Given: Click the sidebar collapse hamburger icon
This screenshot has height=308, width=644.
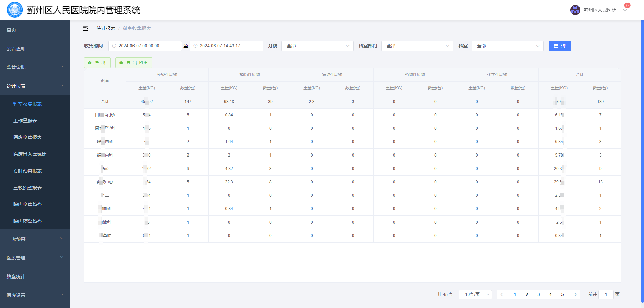Looking at the screenshot, I should tap(86, 28).
